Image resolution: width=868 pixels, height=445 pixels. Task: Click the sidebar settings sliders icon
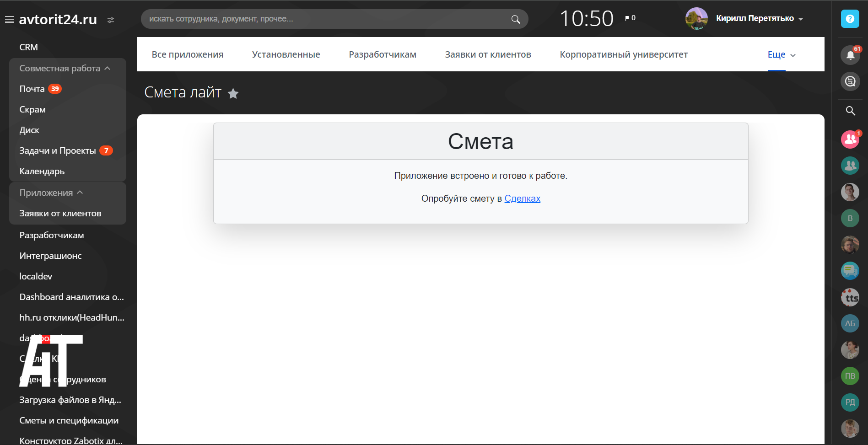tap(111, 20)
